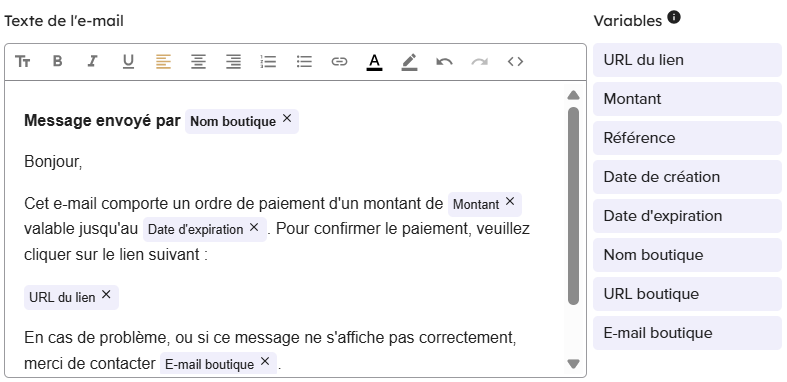
Task: Insert the E-mail boutique variable
Action: (x=687, y=333)
